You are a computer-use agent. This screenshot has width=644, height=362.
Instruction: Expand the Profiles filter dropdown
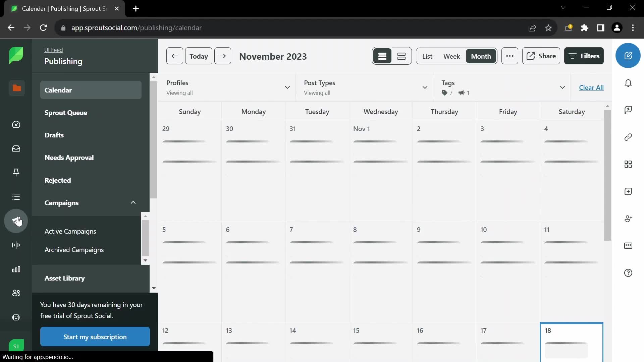click(287, 87)
